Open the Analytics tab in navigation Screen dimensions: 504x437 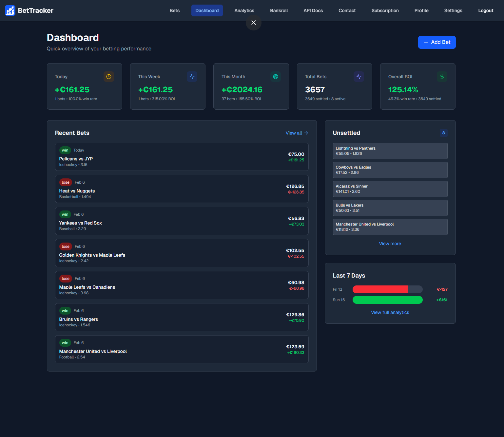click(x=244, y=10)
